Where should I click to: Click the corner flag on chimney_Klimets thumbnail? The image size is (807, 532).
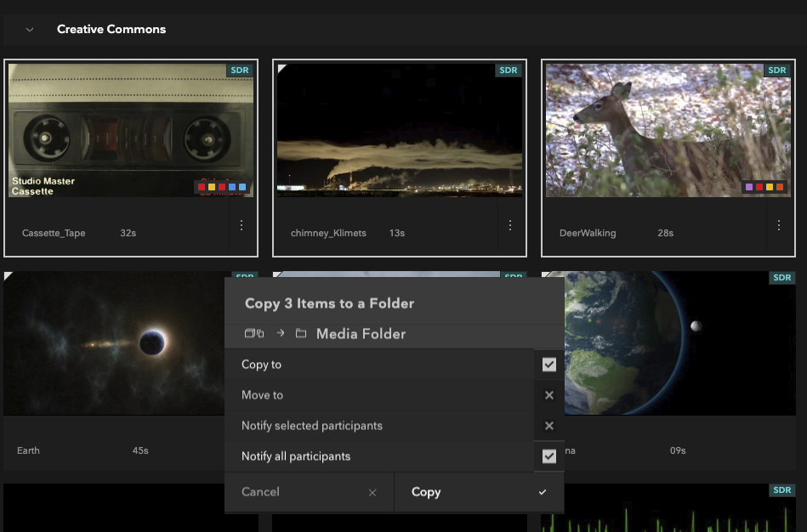click(x=281, y=68)
